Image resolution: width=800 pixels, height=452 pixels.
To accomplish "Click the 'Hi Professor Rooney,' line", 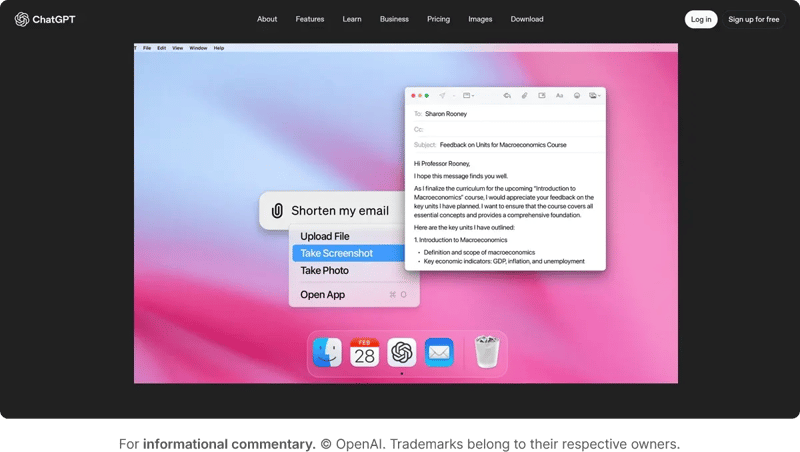I will 442,164.
